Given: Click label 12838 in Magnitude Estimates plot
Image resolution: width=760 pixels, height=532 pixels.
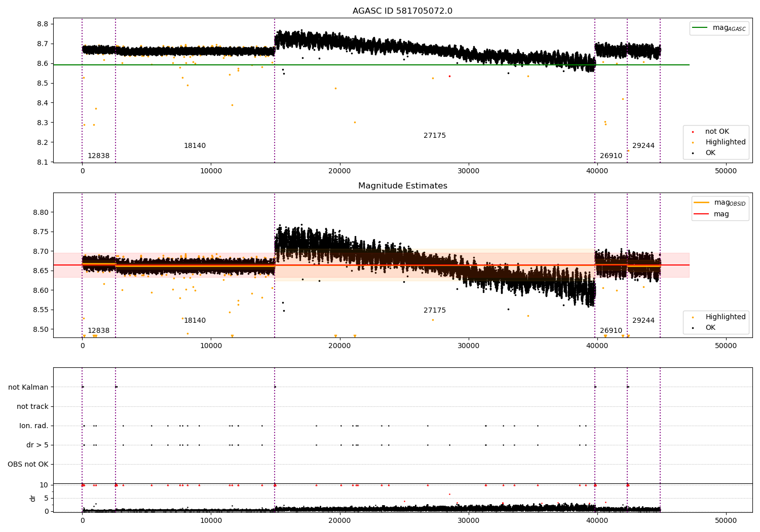Looking at the screenshot, I should 98,331.
